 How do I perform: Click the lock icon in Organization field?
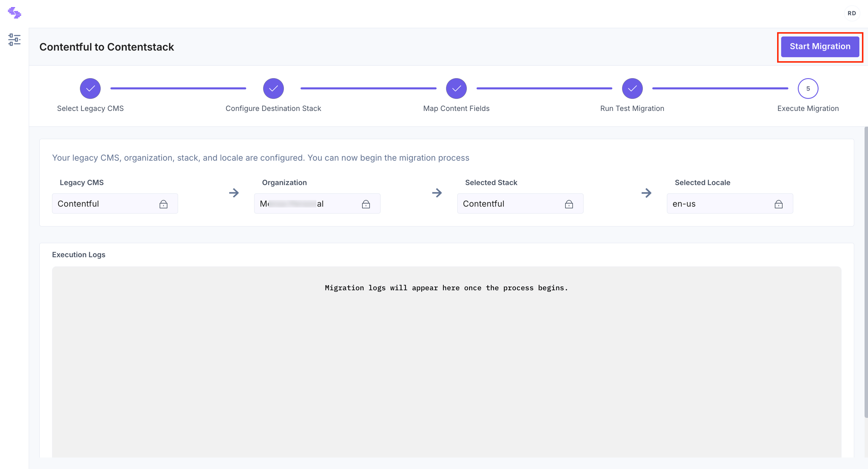[x=366, y=204]
